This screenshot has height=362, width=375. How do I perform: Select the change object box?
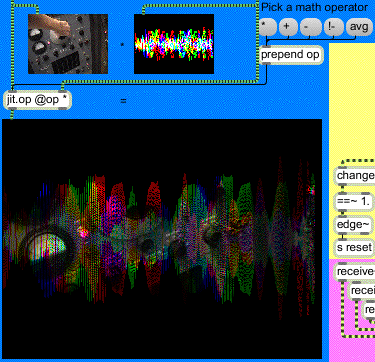[x=355, y=175]
